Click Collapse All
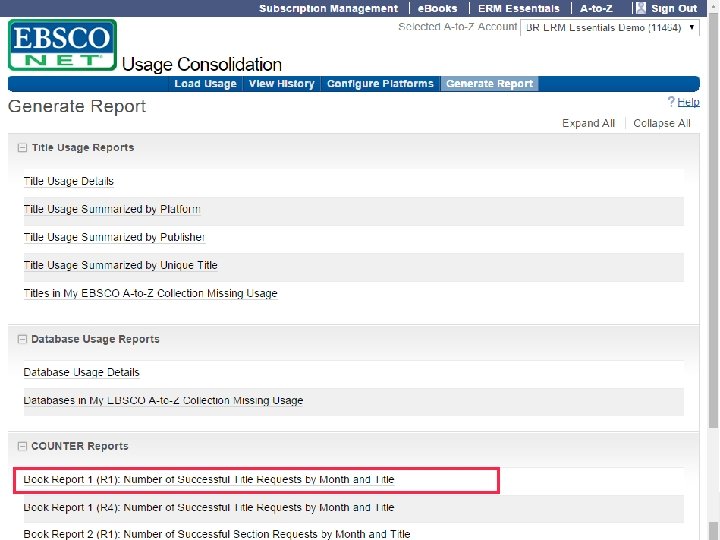This screenshot has width=720, height=540. (662, 123)
